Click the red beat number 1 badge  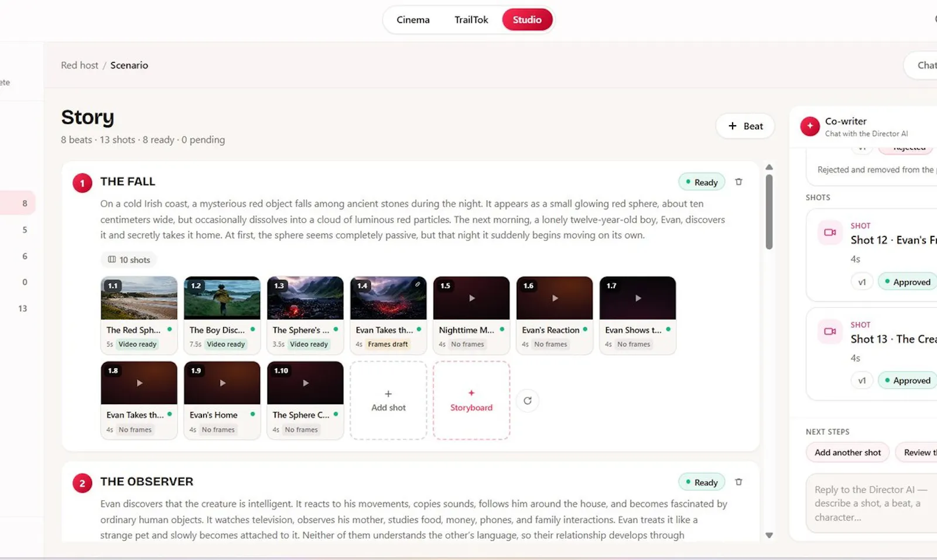tap(82, 183)
